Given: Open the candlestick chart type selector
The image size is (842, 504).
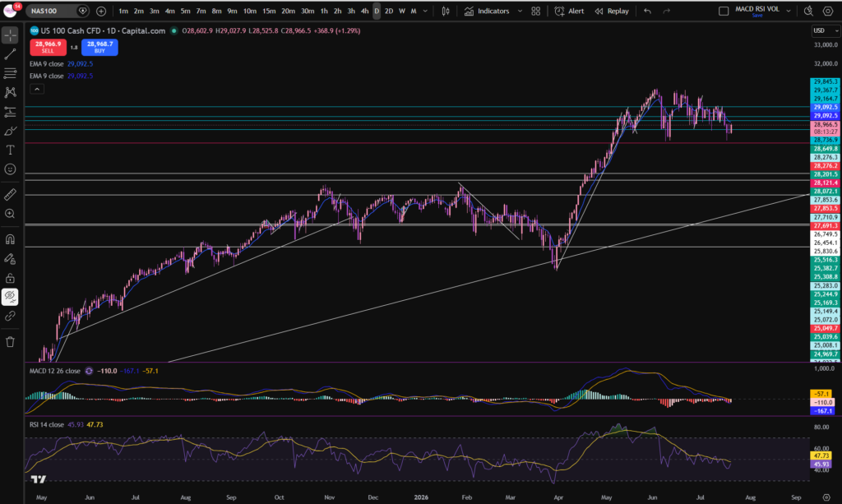Looking at the screenshot, I should 446,11.
